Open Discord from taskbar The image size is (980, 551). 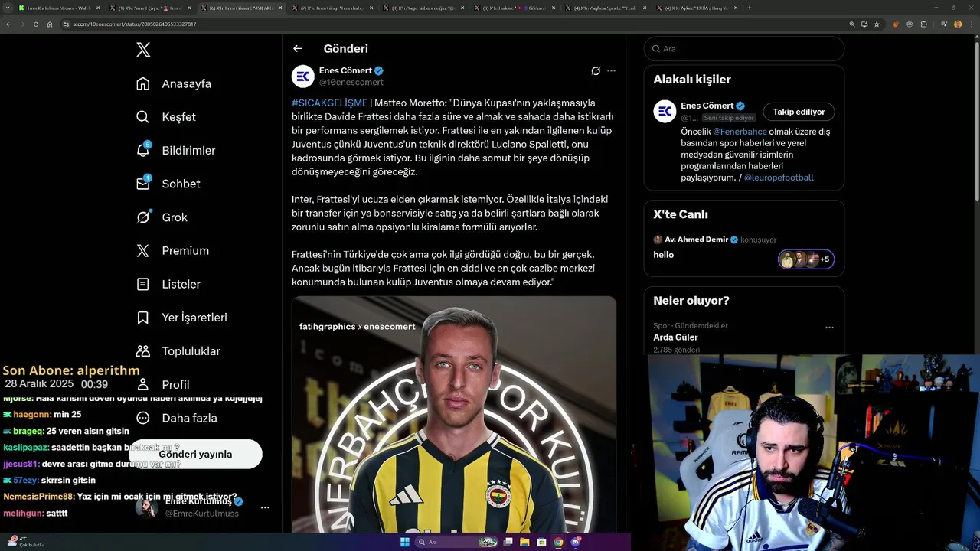pos(576,542)
